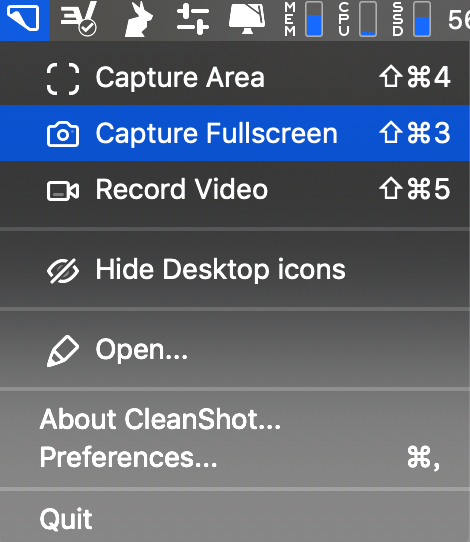Click the display monitor menu bar icon
Viewport: 470px width, 542px height.
tap(247, 19)
